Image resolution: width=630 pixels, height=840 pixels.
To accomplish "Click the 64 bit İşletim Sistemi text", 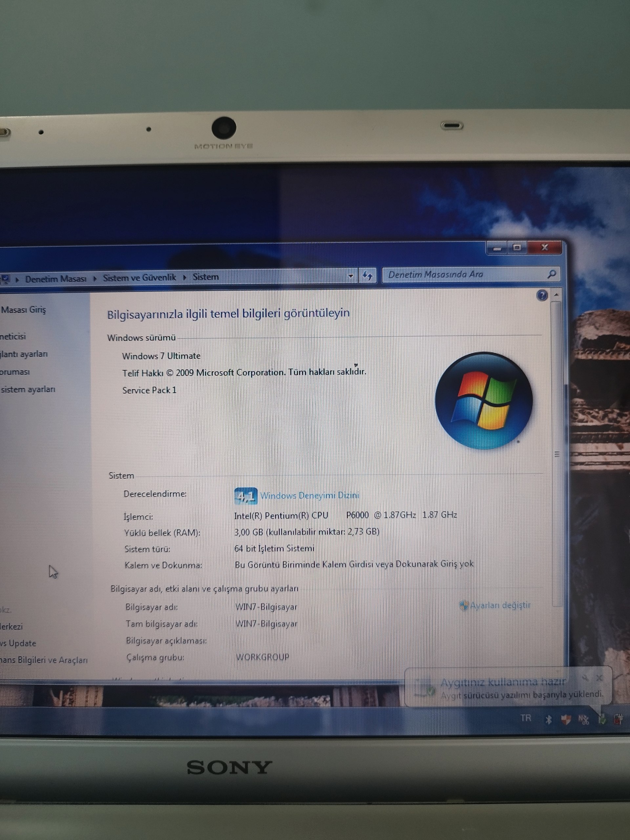I will [x=274, y=548].
